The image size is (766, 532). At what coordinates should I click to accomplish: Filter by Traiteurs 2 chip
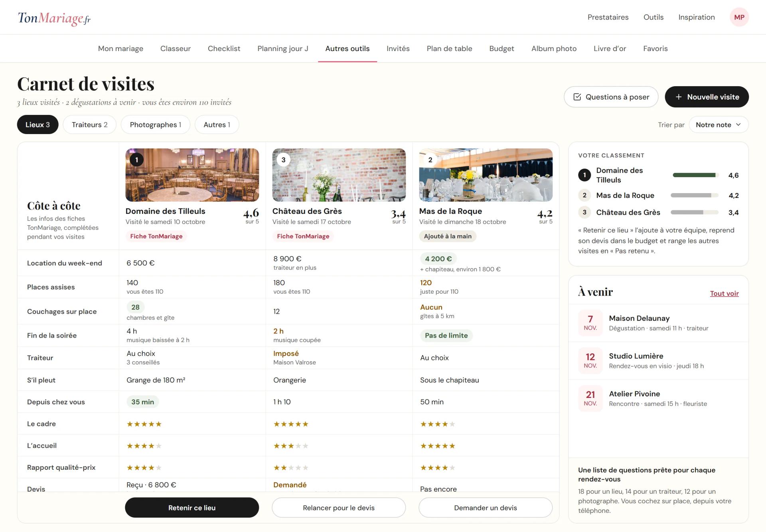point(89,125)
